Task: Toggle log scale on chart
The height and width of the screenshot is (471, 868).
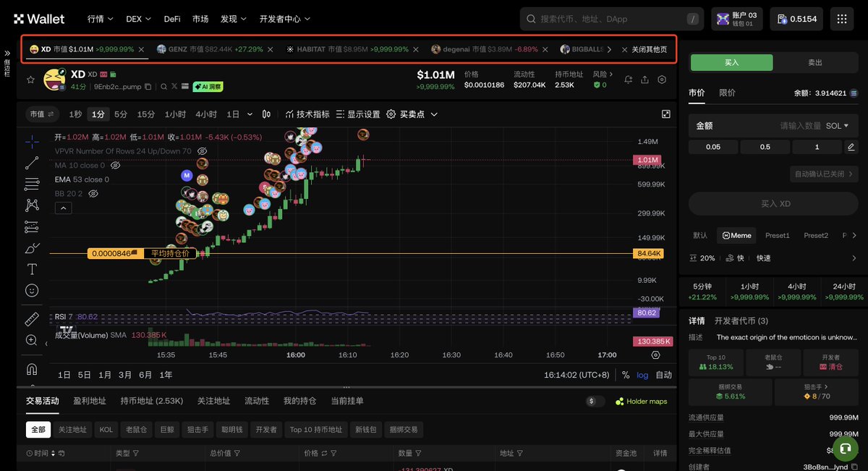Action: coord(642,375)
